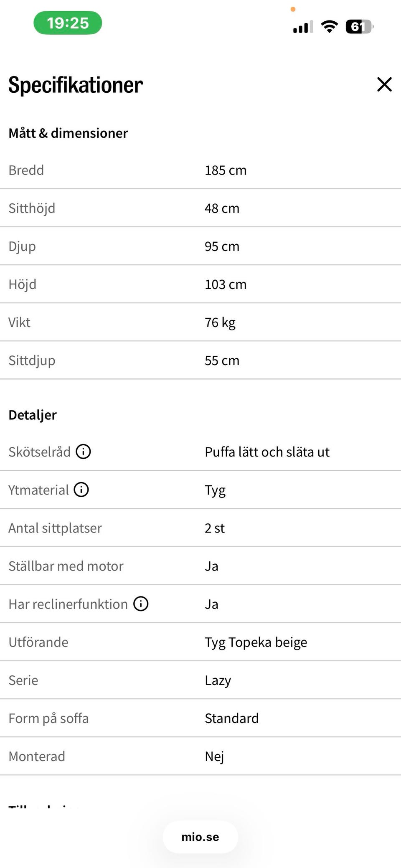Tap the Monterad Nej row
This screenshot has height=868, width=401.
pos(200,756)
